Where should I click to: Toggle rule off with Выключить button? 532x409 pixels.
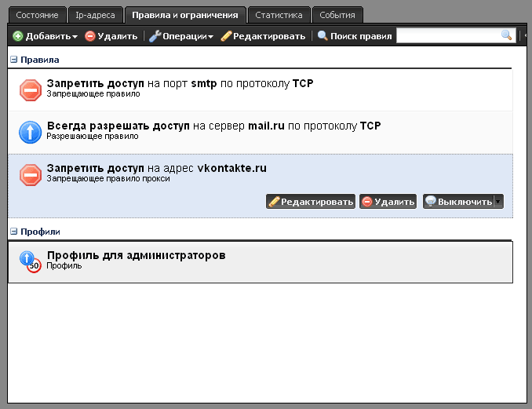coord(459,202)
